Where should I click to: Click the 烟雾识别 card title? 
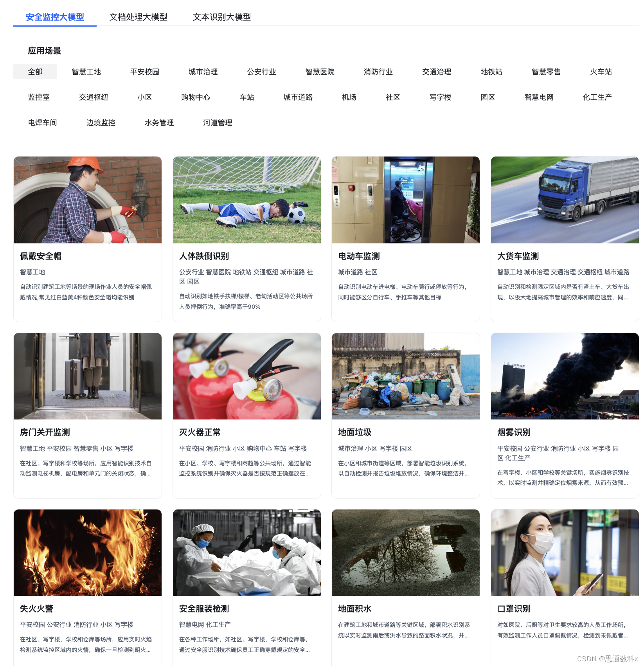click(x=514, y=432)
